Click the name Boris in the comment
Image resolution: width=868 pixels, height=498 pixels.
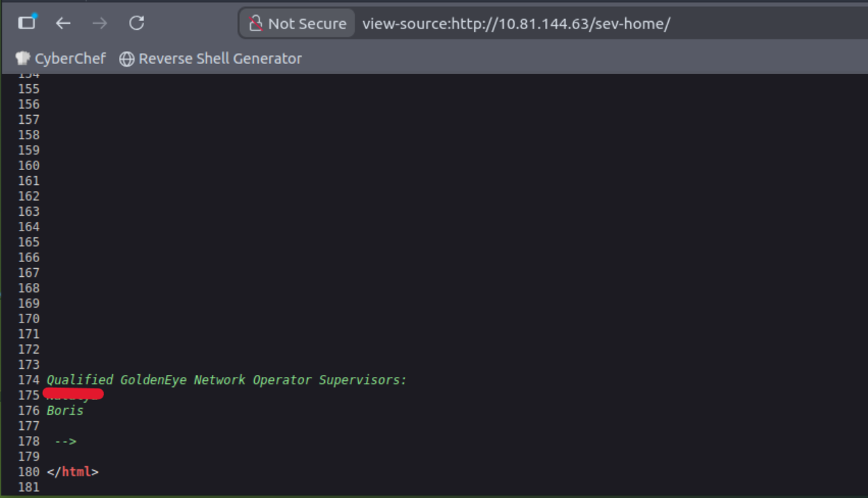[65, 411]
